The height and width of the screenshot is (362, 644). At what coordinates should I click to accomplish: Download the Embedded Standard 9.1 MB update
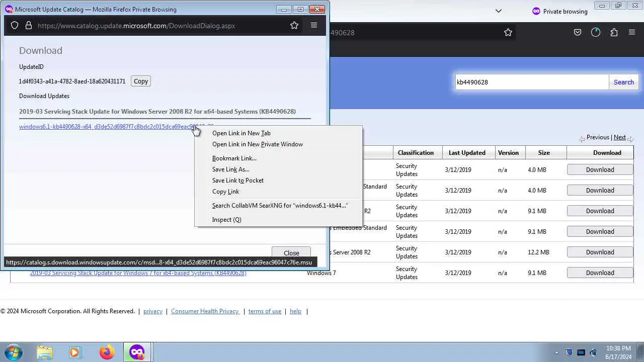click(x=600, y=232)
